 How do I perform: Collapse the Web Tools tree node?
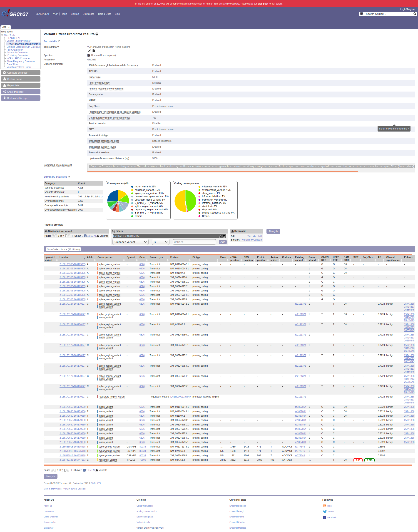(2, 35)
